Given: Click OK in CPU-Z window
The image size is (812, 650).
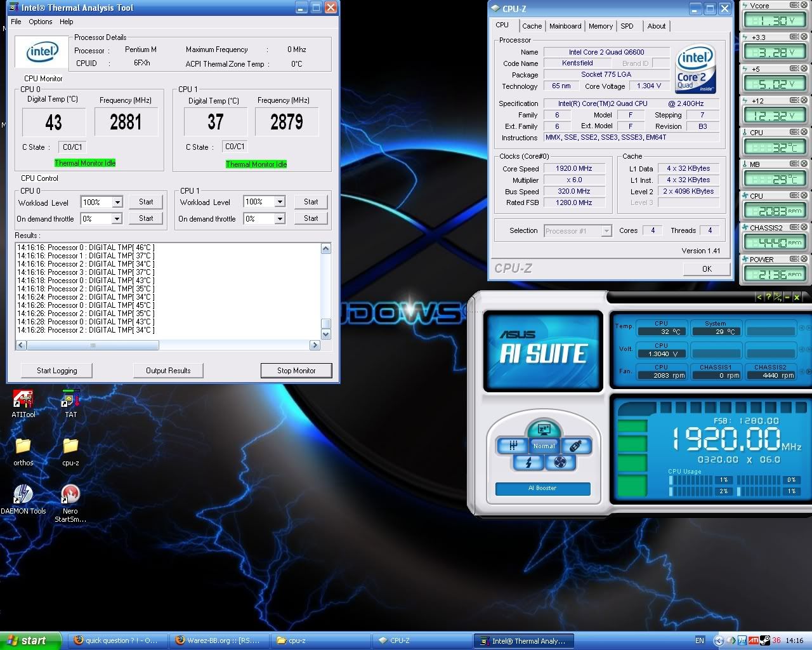Looking at the screenshot, I should (707, 269).
